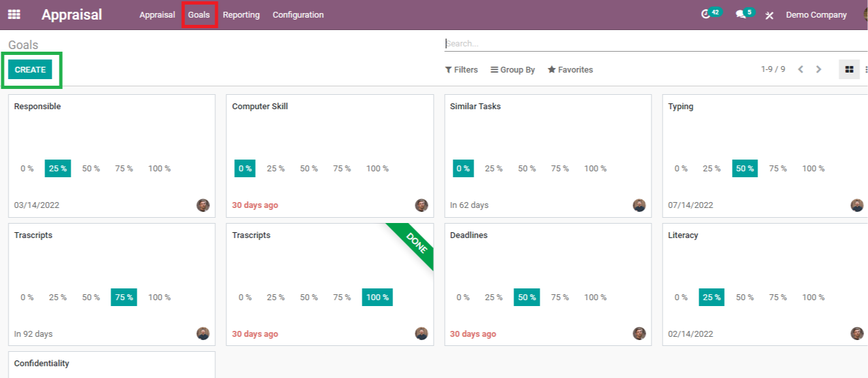This screenshot has height=378, width=868.
Task: Expand the Filters dropdown
Action: 462,70
